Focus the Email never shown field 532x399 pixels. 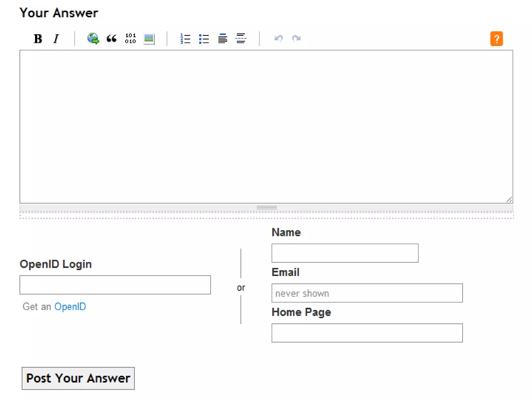click(x=367, y=293)
